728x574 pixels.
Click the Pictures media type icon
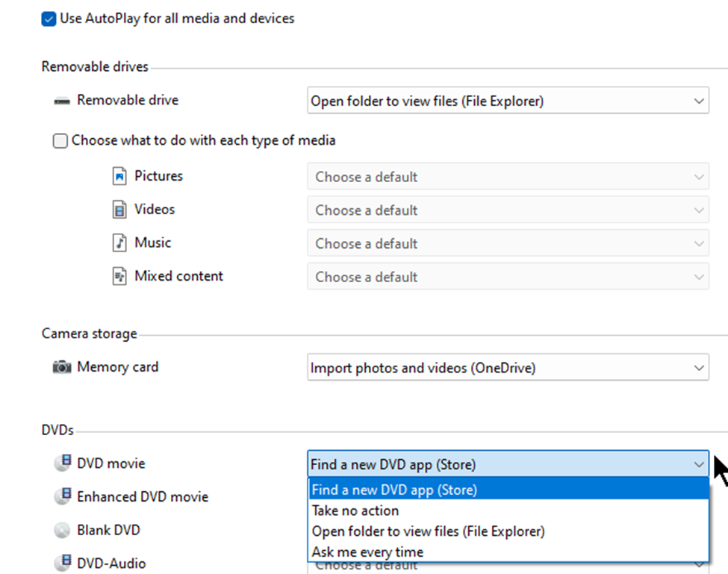click(x=119, y=176)
